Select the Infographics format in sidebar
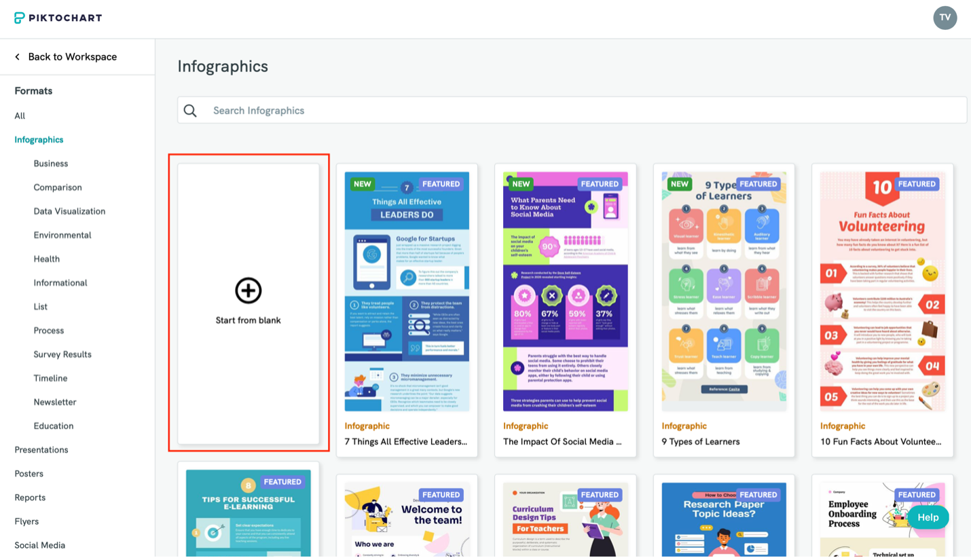971x560 pixels. (x=39, y=139)
